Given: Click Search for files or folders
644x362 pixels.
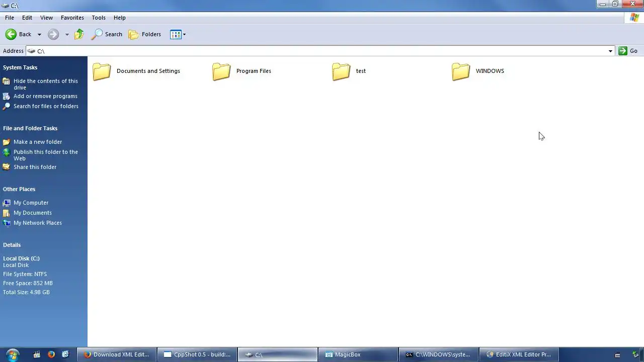Looking at the screenshot, I should click(46, 106).
